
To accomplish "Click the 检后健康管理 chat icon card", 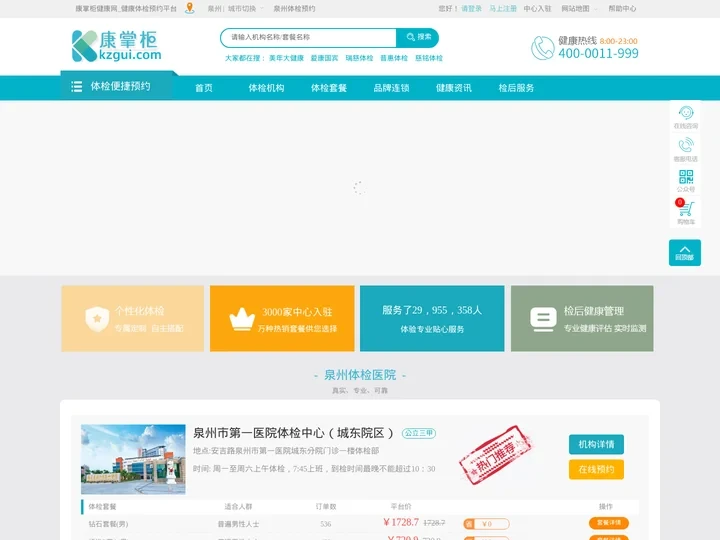I will pyautogui.click(x=582, y=319).
